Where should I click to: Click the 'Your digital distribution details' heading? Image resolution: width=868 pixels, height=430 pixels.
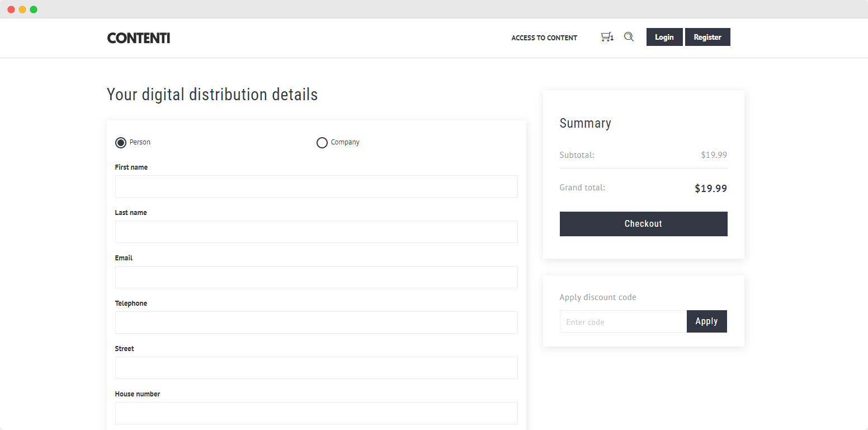click(212, 95)
